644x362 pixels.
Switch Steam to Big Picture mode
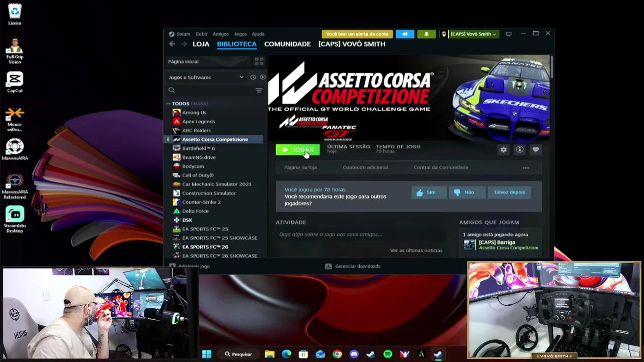[x=509, y=34]
